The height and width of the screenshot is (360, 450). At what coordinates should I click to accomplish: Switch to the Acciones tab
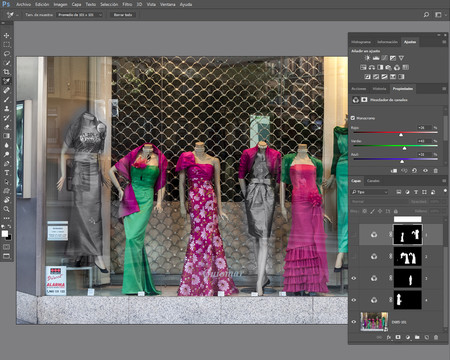coord(359,89)
